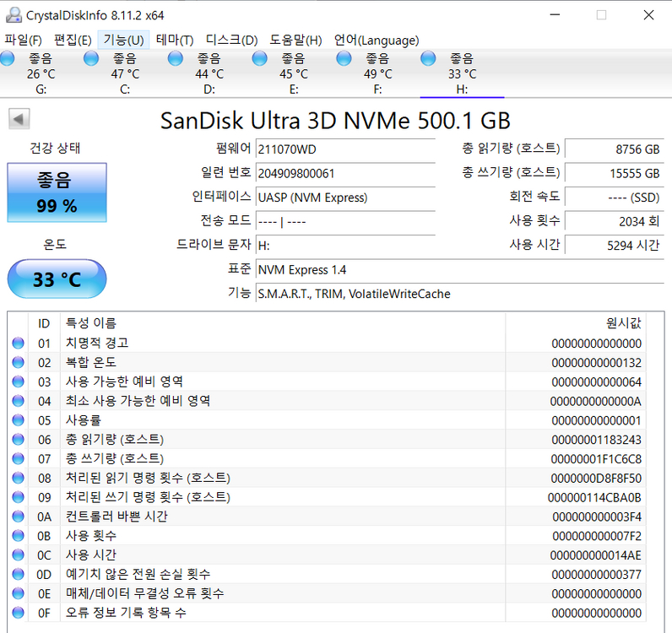
Task: Select drive D: status orb
Action: pyautogui.click(x=176, y=58)
